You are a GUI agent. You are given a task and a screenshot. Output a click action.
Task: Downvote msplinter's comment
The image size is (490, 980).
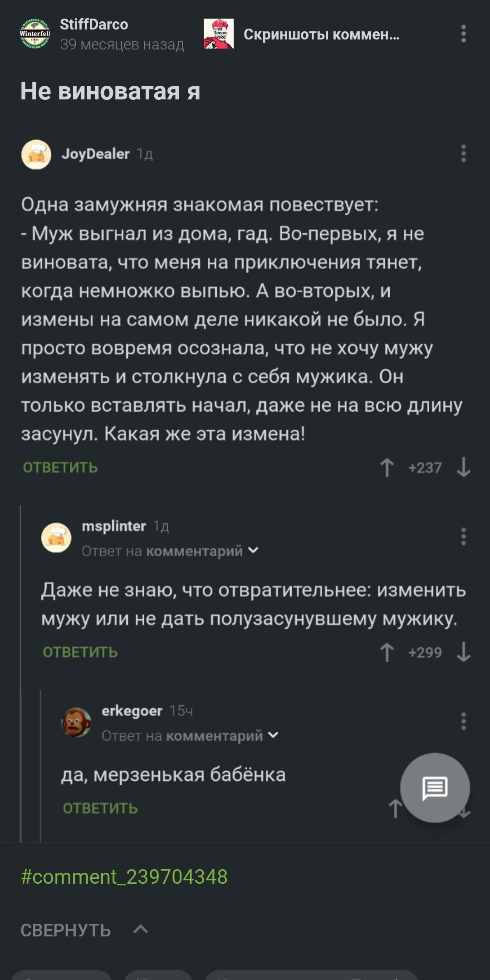tap(463, 652)
